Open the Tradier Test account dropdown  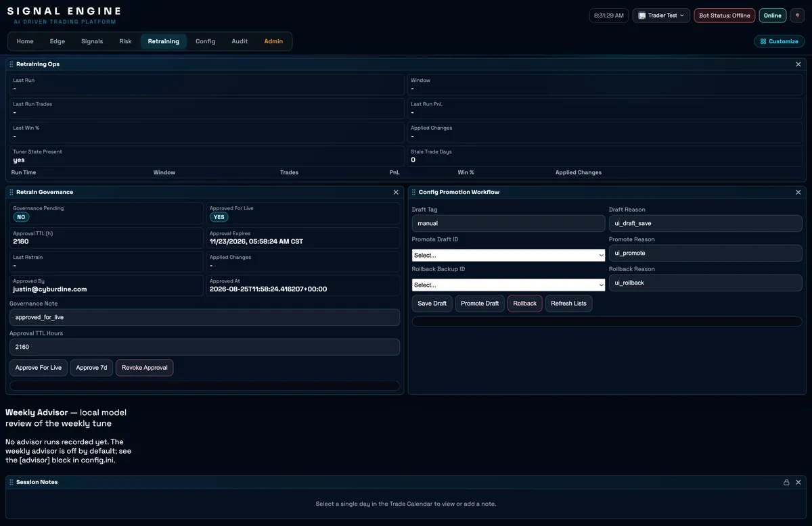click(x=661, y=15)
